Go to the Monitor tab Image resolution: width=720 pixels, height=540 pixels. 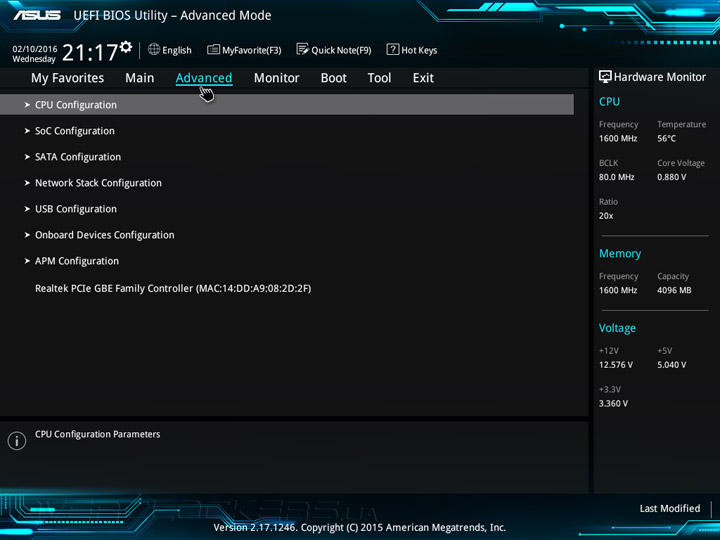[x=276, y=78]
